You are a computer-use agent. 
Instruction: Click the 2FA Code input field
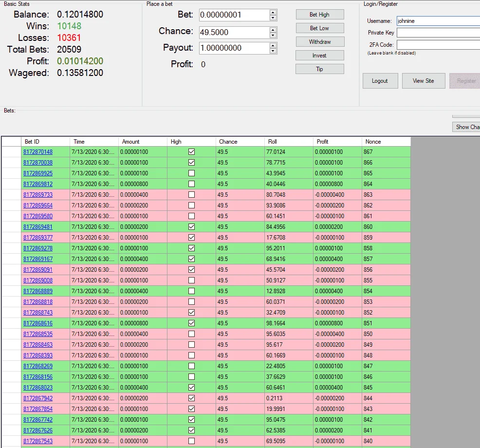(x=438, y=45)
